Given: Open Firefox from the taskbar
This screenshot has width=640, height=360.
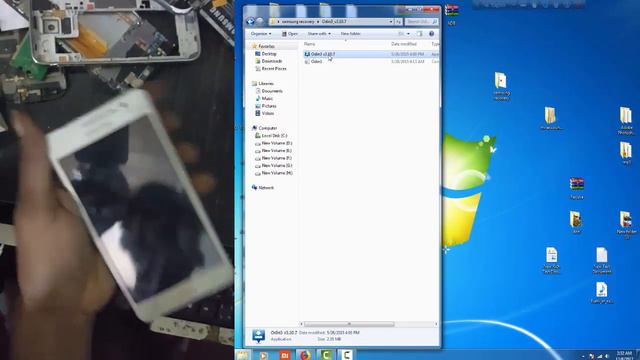Looking at the screenshot, I should click(305, 356).
